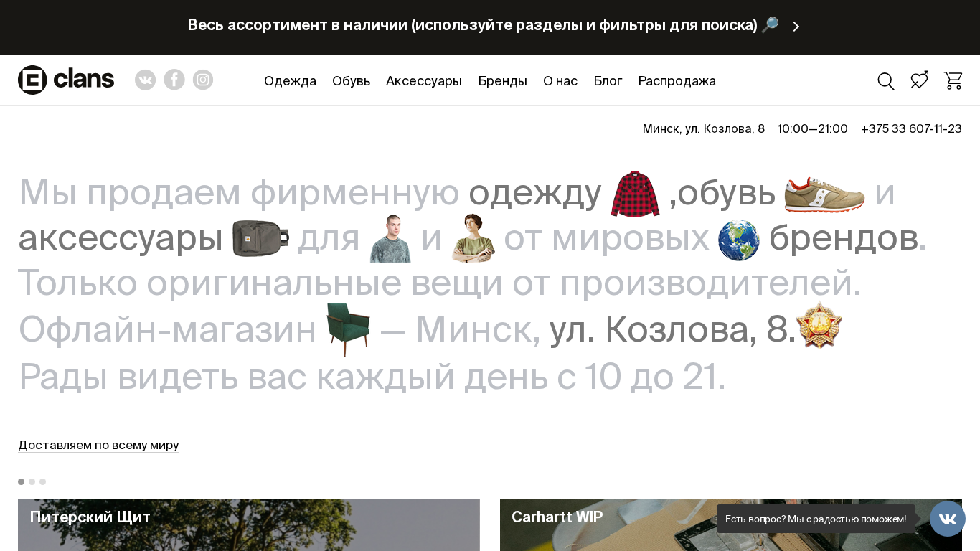Click the search magnifier icon
This screenshot has width=980, height=551.
(886, 81)
